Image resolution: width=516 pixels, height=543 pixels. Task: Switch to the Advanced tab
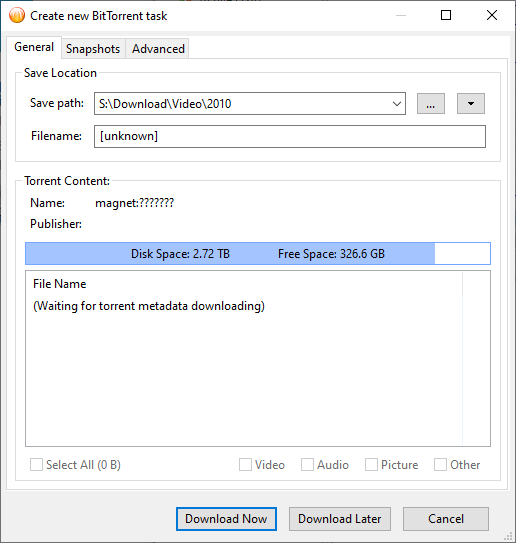tap(158, 49)
